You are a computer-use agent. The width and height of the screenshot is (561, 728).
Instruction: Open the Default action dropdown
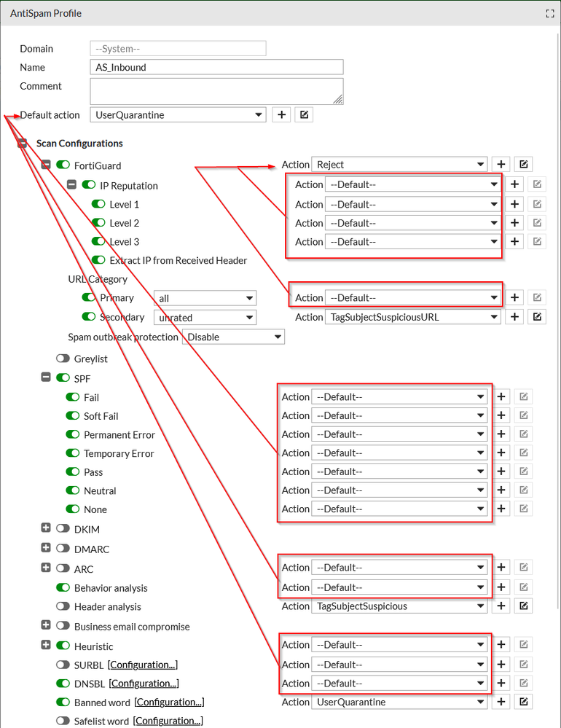(x=178, y=114)
